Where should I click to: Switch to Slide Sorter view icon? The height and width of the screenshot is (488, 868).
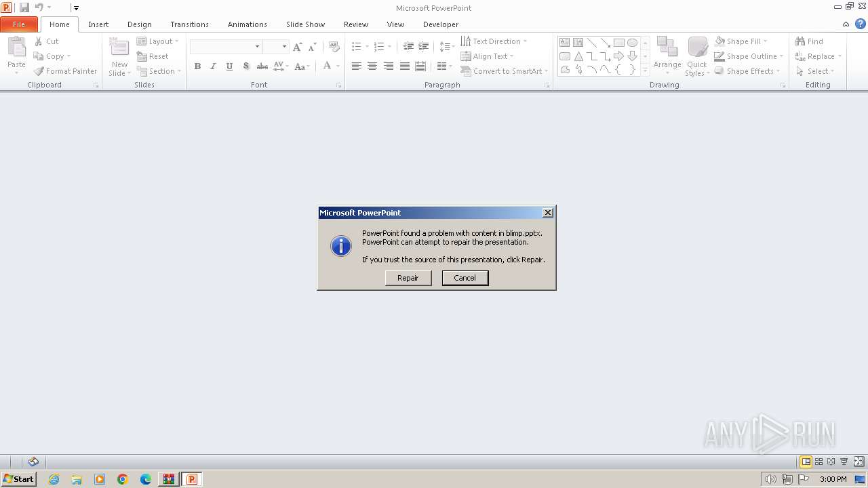tap(818, 462)
